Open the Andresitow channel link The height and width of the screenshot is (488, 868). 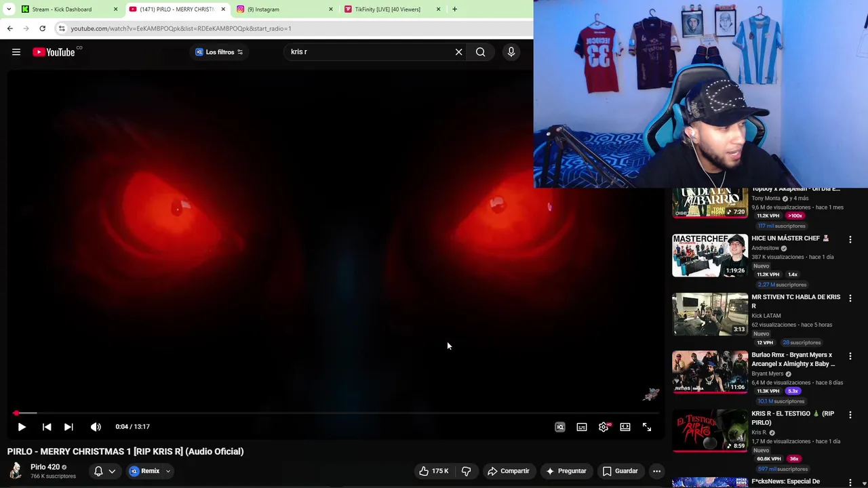[765, 248]
